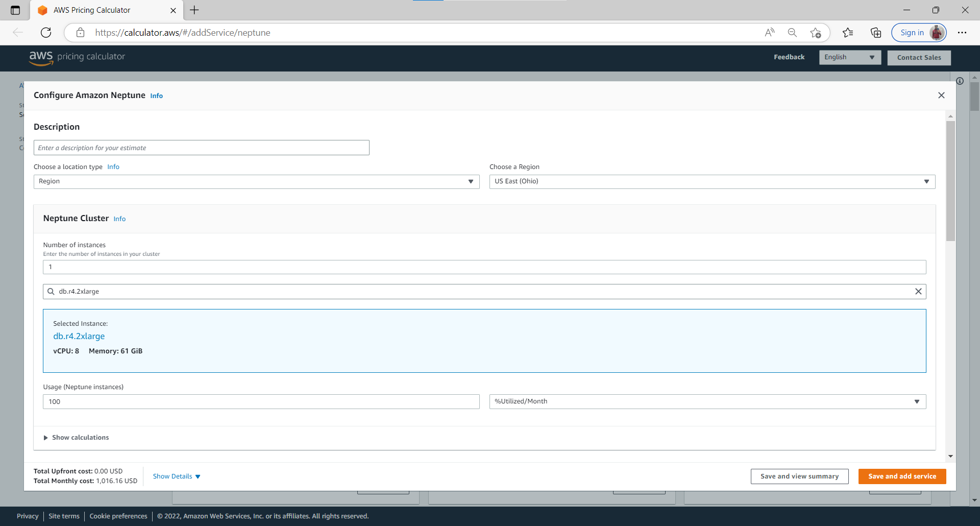The height and width of the screenshot is (526, 980).
Task: Click Save and view summary
Action: [x=799, y=476]
